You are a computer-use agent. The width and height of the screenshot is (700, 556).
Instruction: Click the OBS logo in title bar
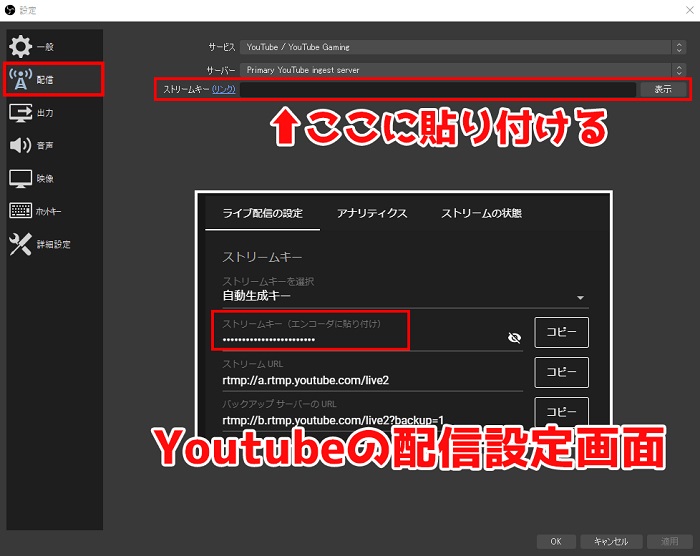10,10
